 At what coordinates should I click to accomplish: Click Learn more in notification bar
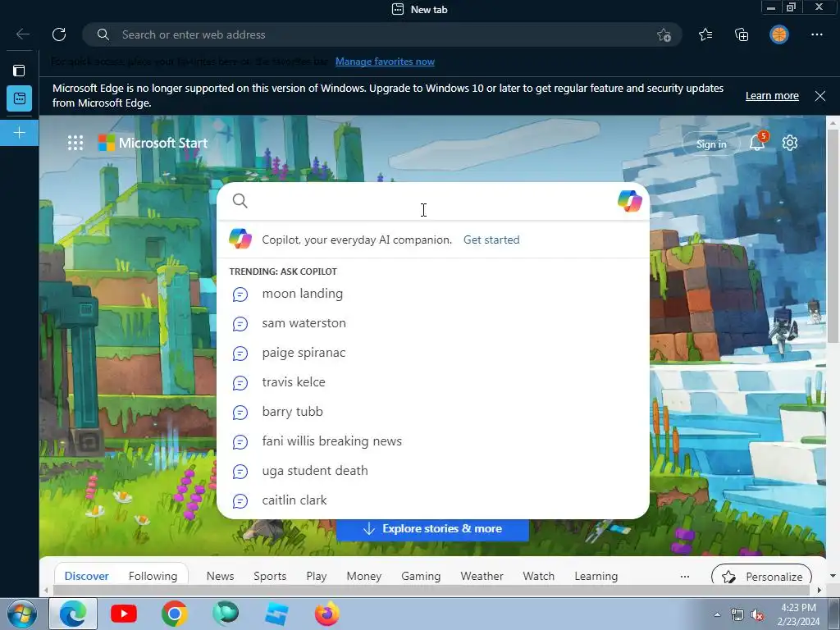click(772, 96)
